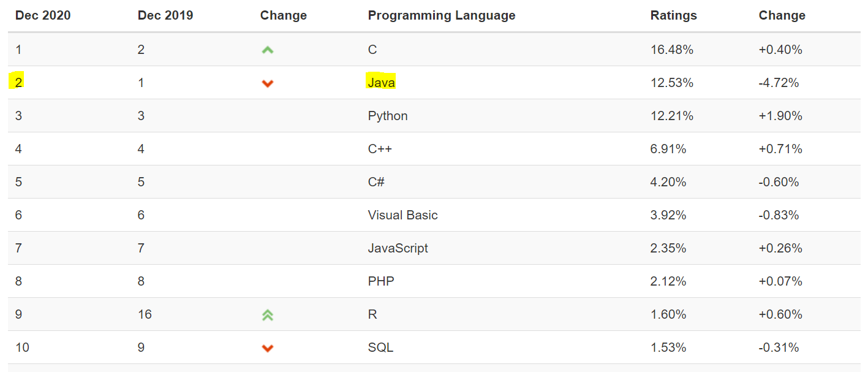868x372 pixels.
Task: Click the SQL language name
Action: tap(381, 347)
